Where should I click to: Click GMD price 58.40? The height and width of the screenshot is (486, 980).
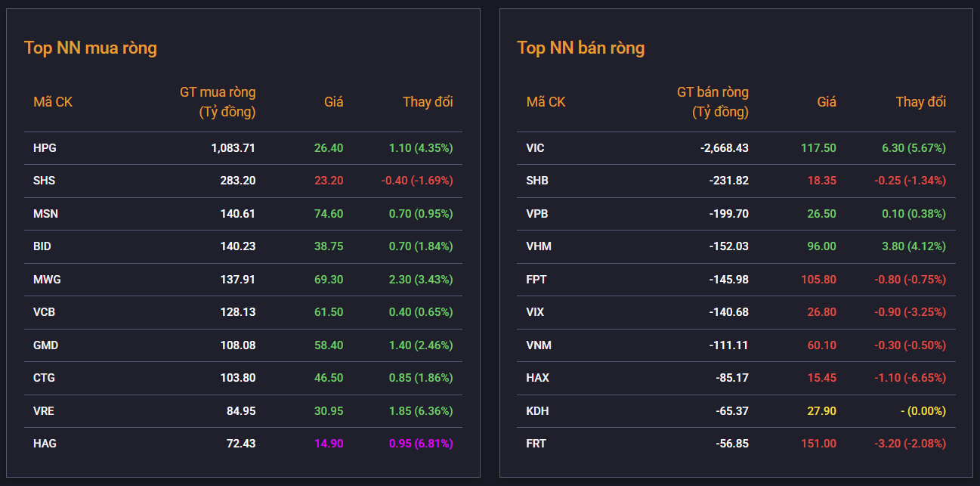[x=329, y=345]
